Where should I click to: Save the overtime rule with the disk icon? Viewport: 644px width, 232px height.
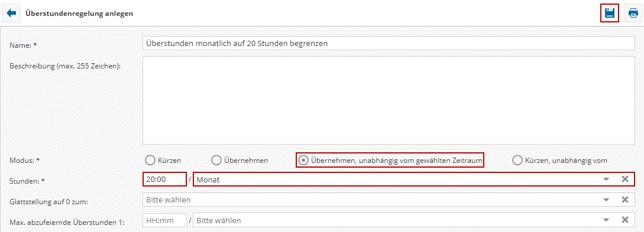[610, 14]
